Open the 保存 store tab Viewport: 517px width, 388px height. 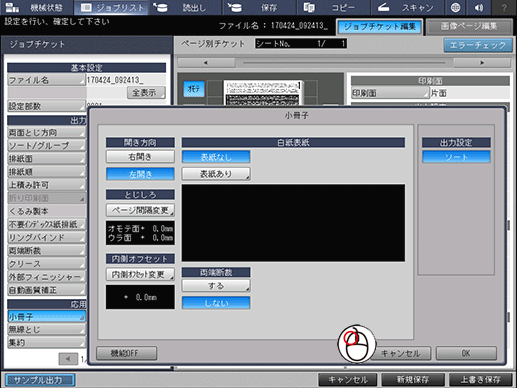[259, 7]
